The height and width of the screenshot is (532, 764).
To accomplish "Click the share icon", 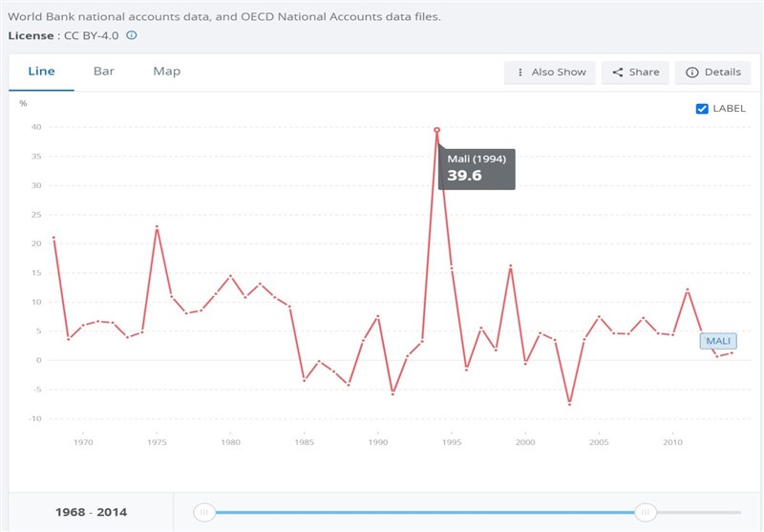I will point(618,73).
